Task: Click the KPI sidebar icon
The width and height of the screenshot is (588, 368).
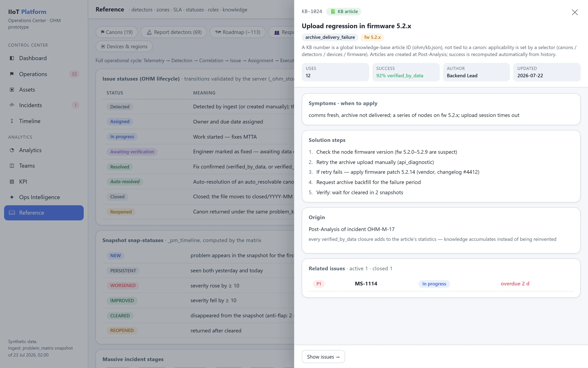Action: (x=12, y=182)
